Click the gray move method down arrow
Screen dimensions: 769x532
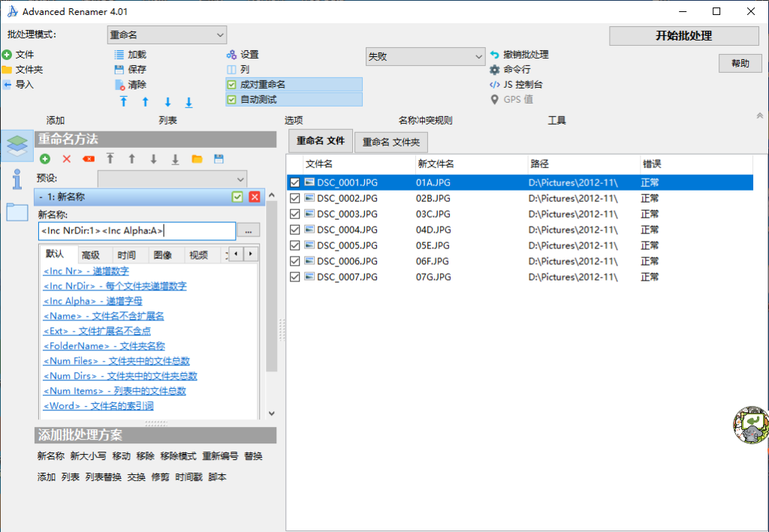tap(153, 159)
